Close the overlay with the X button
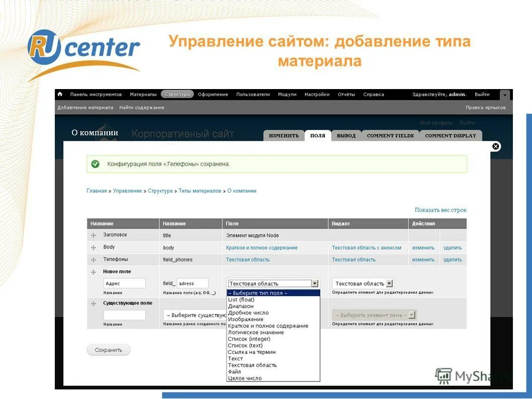 [495, 146]
